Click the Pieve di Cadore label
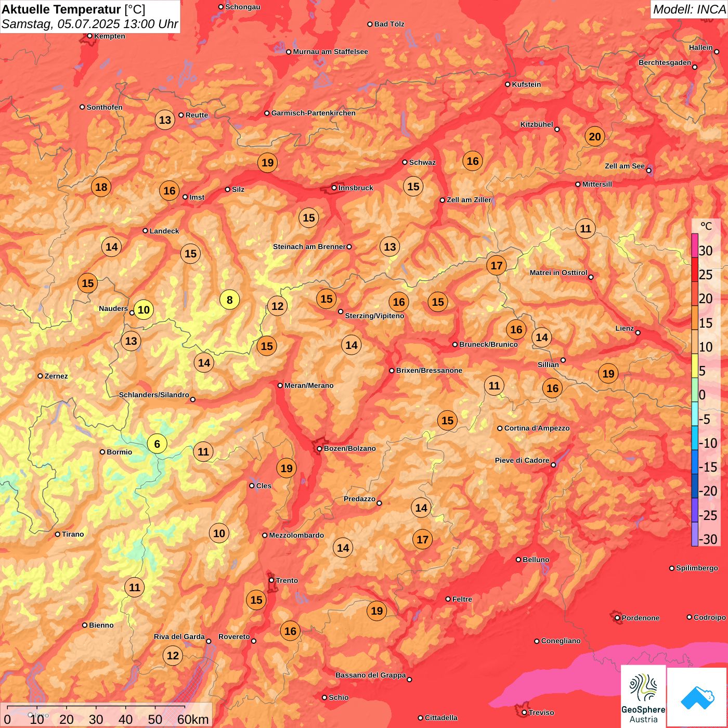 tap(522, 460)
